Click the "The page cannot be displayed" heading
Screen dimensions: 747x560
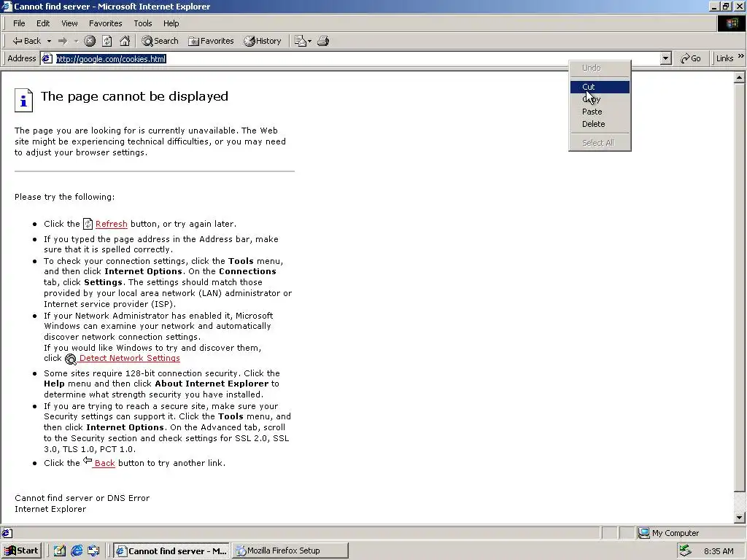[134, 96]
